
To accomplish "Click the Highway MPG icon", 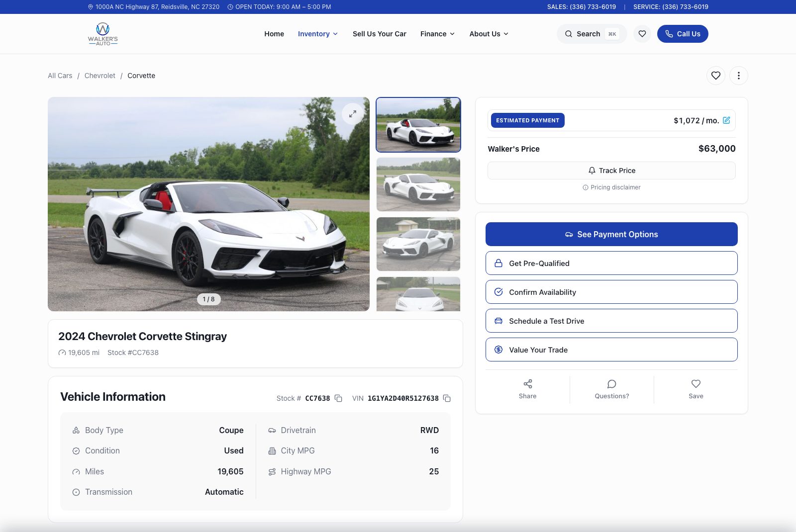I will point(272,472).
